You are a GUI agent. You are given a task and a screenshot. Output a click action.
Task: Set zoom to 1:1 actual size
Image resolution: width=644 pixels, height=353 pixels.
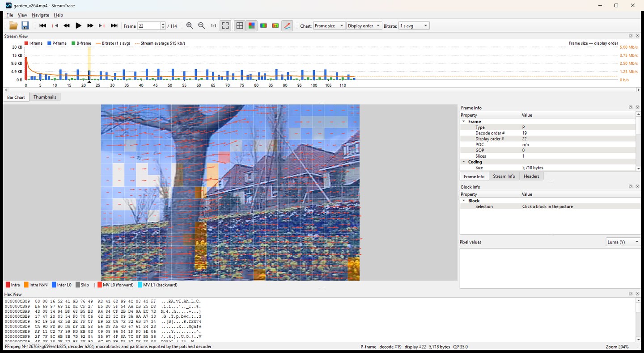[213, 26]
